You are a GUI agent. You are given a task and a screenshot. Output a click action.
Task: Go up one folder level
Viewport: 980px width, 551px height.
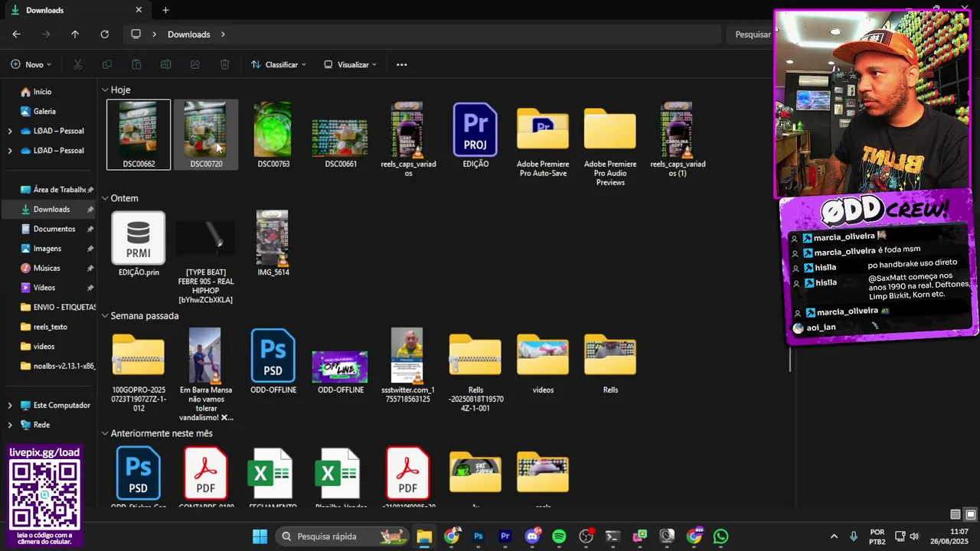[74, 34]
